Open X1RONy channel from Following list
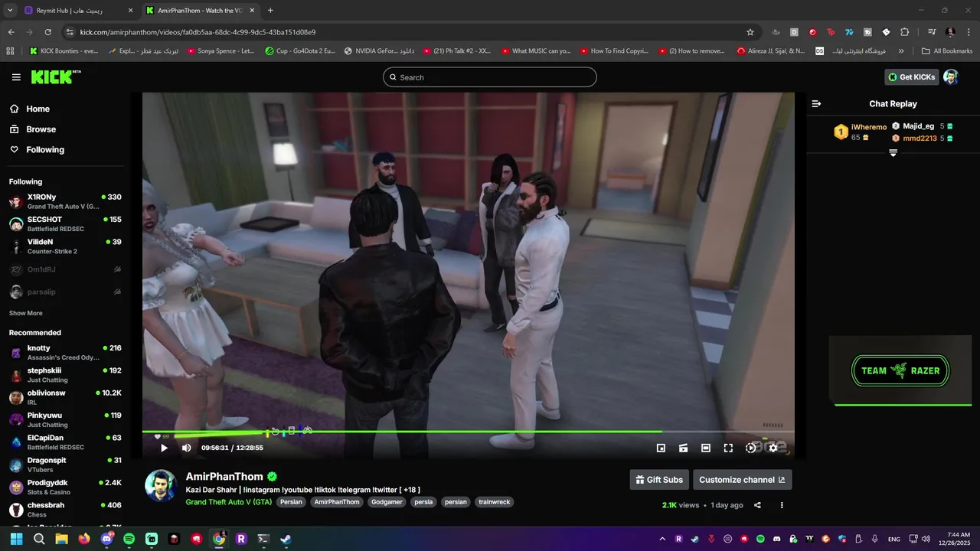Screen dimensions: 980x551 point(64,201)
